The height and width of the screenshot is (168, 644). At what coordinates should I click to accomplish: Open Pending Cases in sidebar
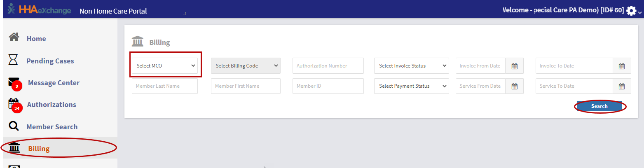tap(50, 61)
